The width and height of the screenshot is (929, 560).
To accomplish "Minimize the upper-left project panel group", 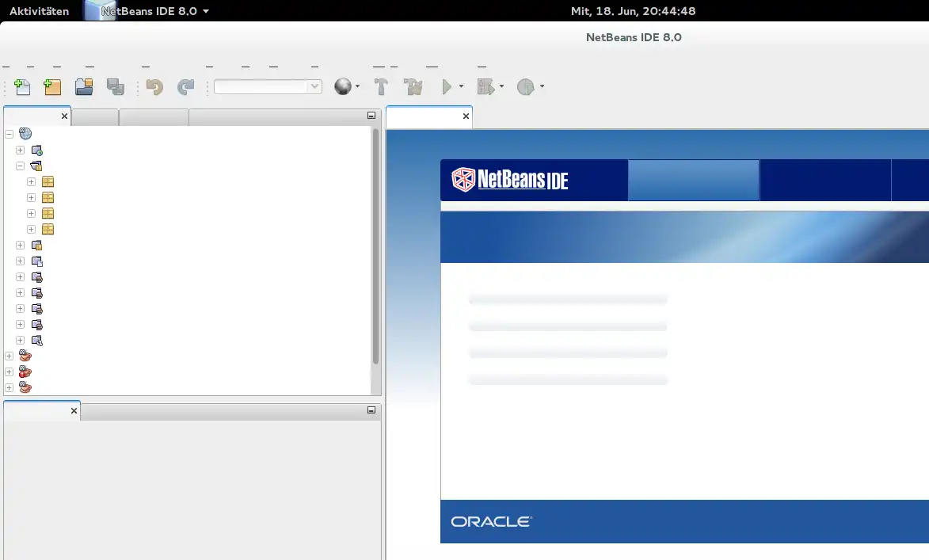I will (371, 116).
